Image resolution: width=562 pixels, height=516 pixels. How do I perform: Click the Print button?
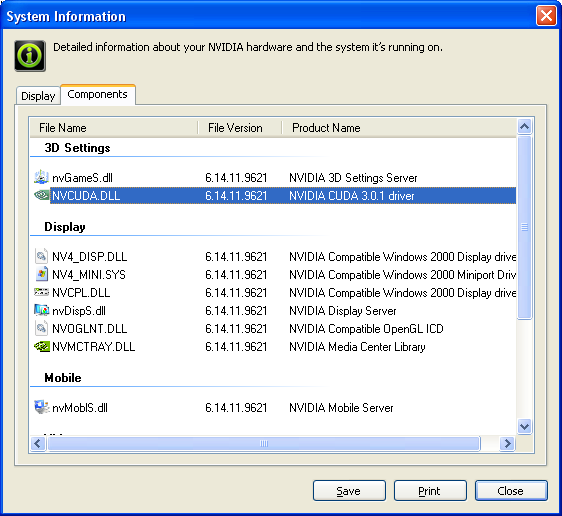(x=430, y=491)
